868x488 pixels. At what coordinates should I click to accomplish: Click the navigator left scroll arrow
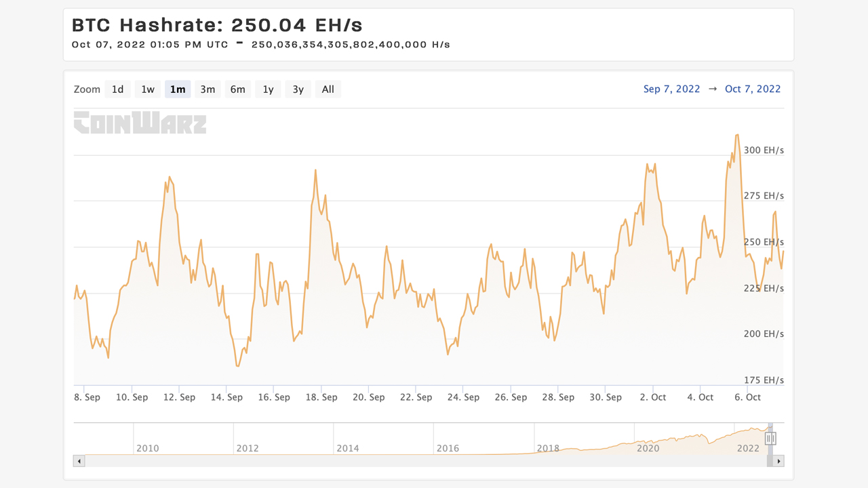coord(79,461)
